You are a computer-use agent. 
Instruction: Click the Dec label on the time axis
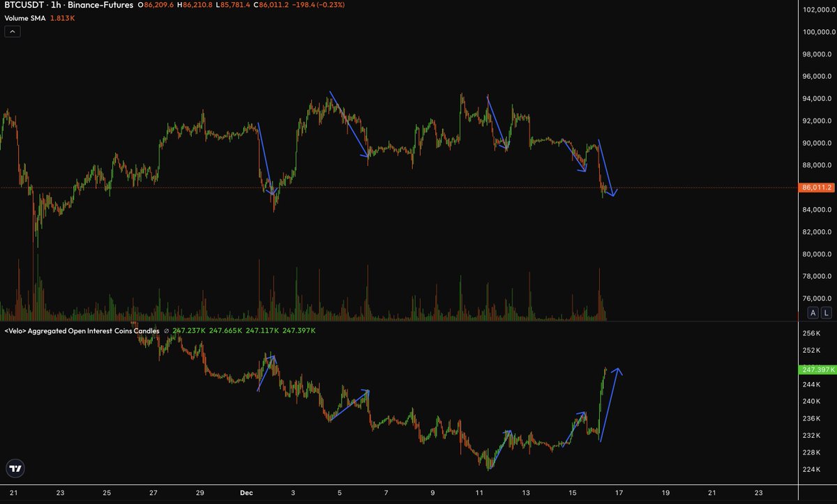coord(246,493)
